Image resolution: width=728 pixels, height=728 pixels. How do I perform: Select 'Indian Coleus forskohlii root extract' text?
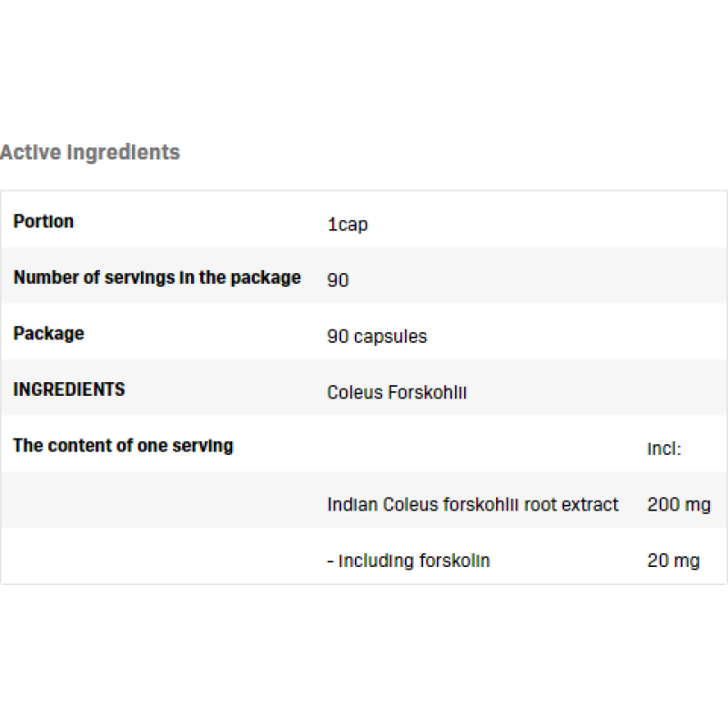pos(472,504)
